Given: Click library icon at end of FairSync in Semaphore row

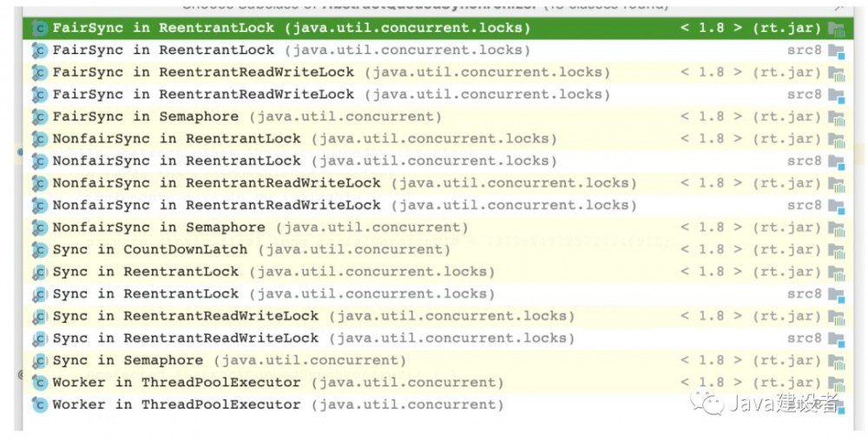Looking at the screenshot, I should pyautogui.click(x=836, y=116).
